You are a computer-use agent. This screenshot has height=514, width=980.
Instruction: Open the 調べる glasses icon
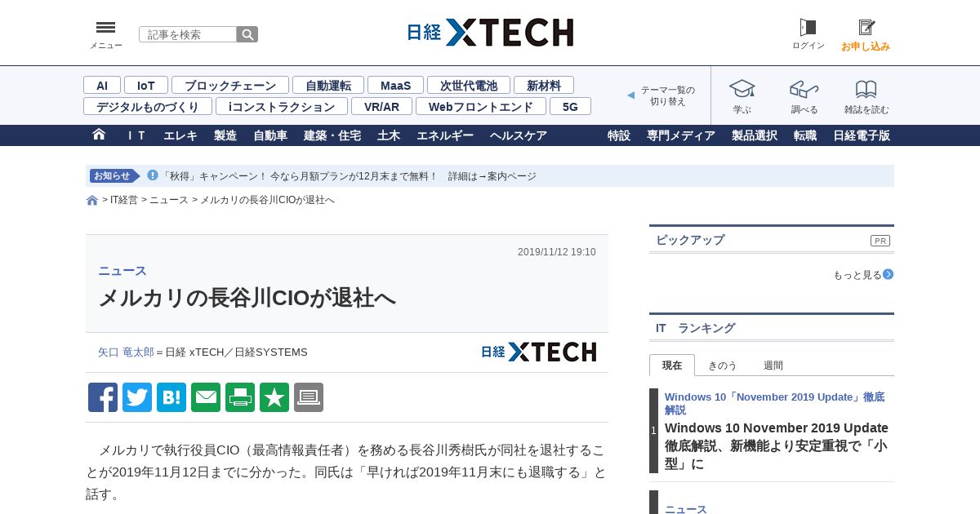(x=804, y=89)
